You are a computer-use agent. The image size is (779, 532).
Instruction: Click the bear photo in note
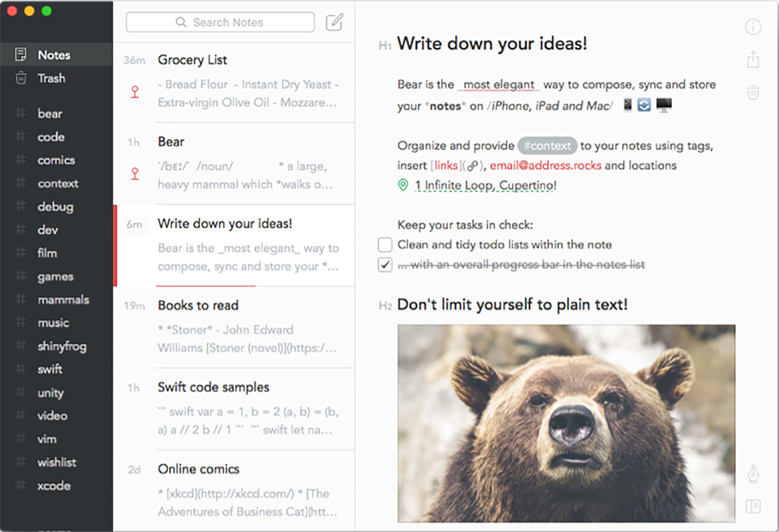(566, 423)
